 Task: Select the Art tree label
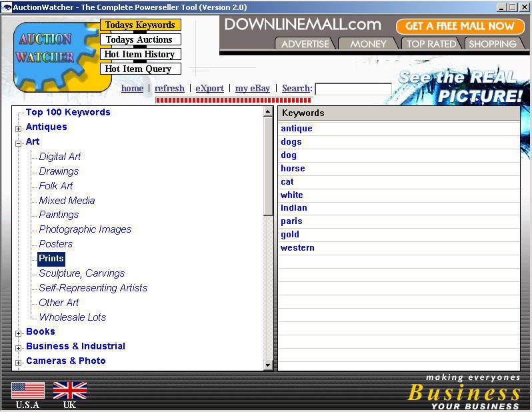click(33, 141)
